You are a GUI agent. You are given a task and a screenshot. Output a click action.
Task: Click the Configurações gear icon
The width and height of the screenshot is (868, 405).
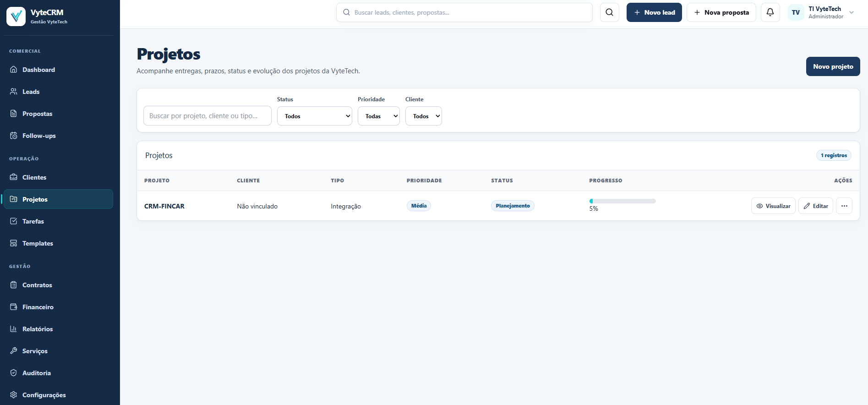(14, 395)
